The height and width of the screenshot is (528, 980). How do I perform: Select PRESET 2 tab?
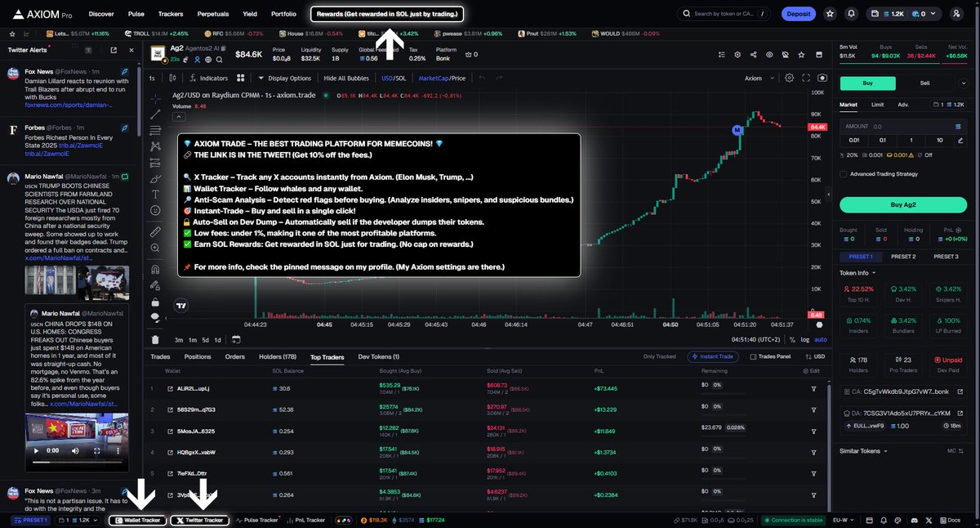pyautogui.click(x=902, y=257)
